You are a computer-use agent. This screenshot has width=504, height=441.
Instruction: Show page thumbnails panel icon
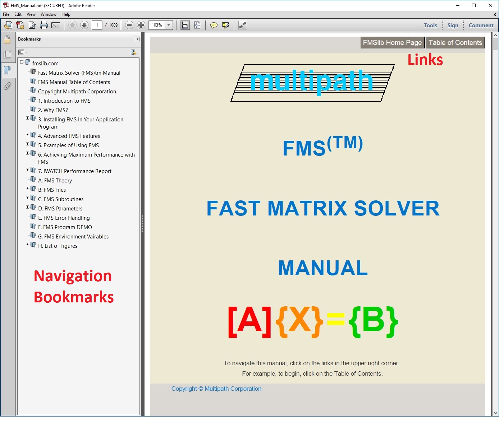point(7,55)
